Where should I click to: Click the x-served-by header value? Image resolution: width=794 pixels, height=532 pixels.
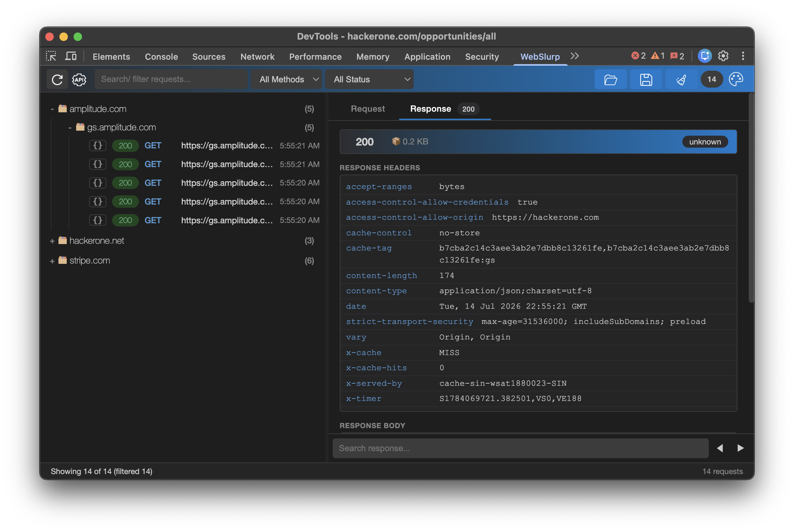(503, 383)
